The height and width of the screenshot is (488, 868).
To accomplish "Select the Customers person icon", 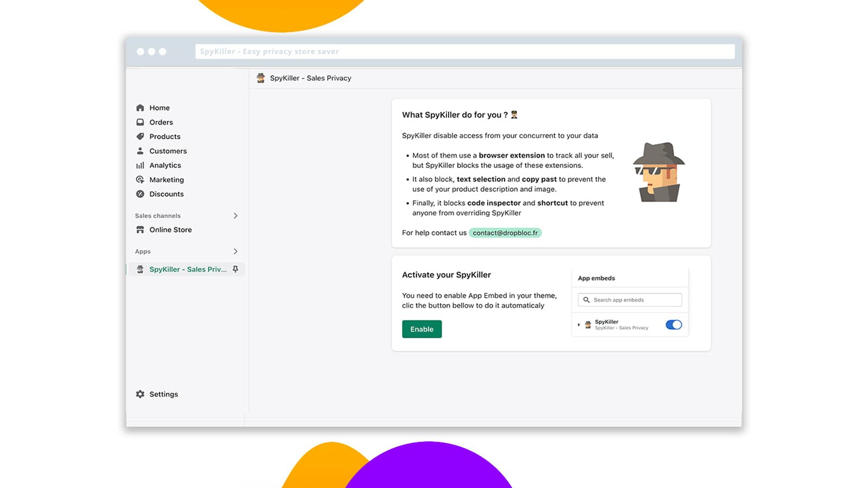I will (x=140, y=151).
